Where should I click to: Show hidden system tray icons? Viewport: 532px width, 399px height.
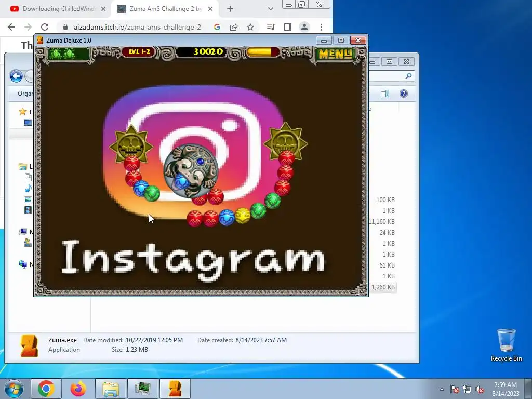coord(442,390)
